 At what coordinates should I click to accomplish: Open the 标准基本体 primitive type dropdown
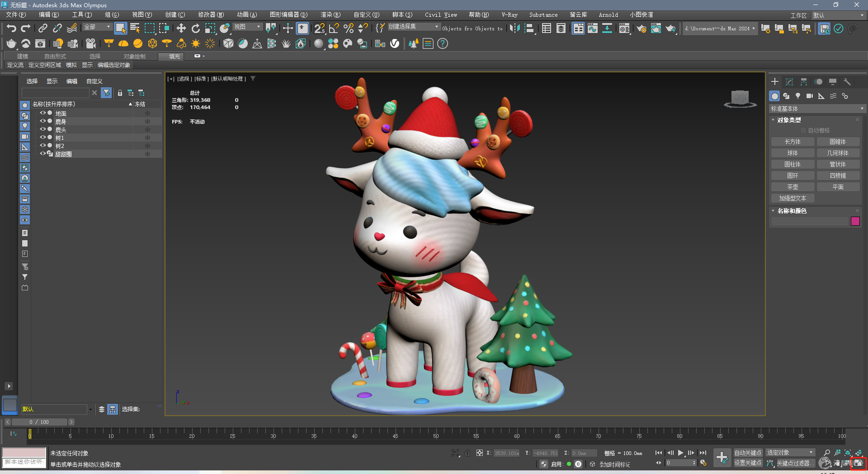tap(817, 109)
